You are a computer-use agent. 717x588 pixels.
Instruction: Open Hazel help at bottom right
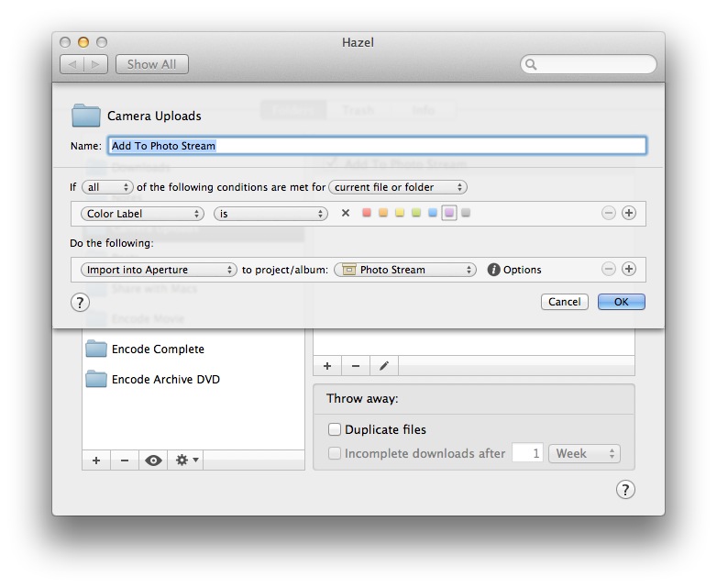625,490
